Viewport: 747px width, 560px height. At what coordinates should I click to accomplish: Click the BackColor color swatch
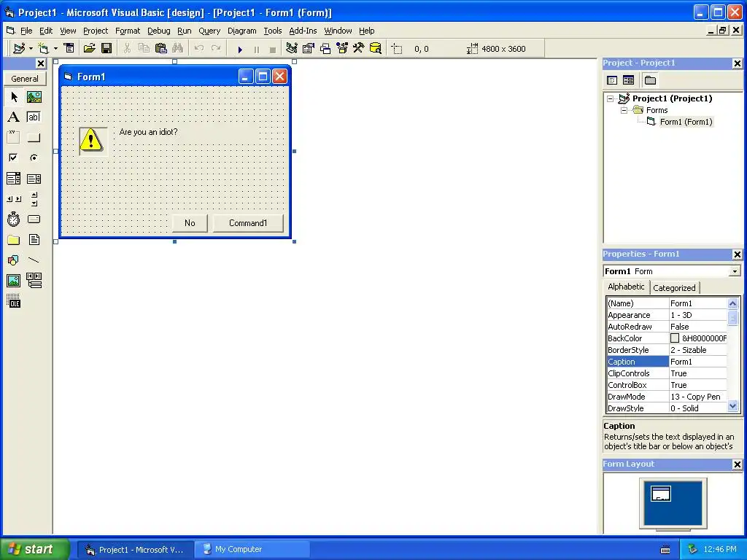coord(675,338)
